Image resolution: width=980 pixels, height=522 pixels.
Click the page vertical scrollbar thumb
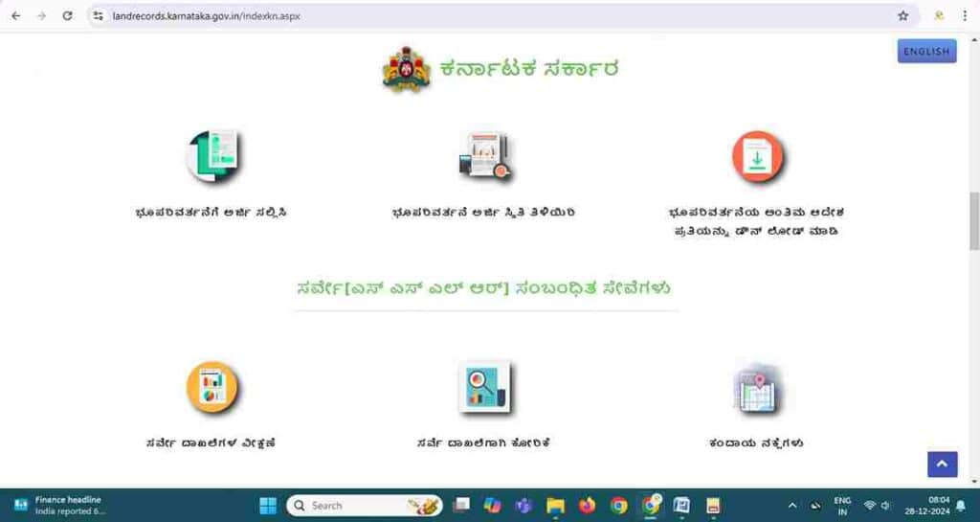pos(974,220)
